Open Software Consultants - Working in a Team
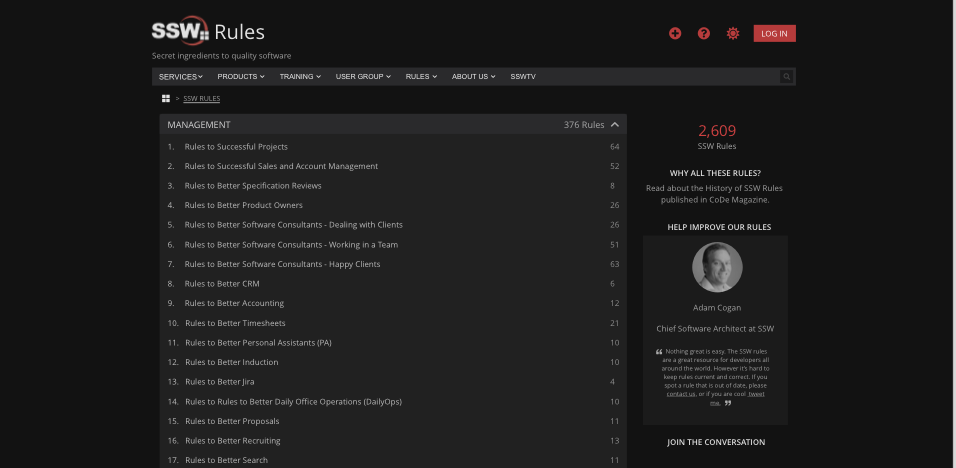The height and width of the screenshot is (468, 956). pyautogui.click(x=291, y=245)
